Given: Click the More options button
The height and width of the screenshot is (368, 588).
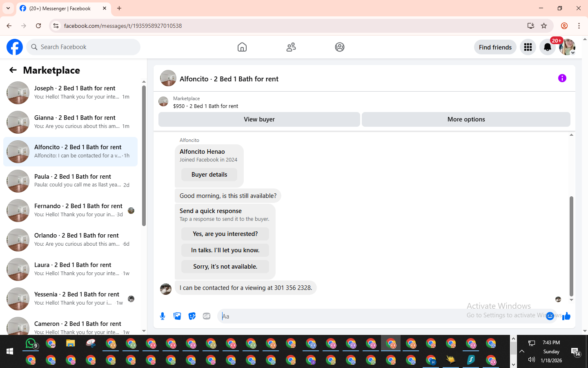Looking at the screenshot, I should point(466,119).
